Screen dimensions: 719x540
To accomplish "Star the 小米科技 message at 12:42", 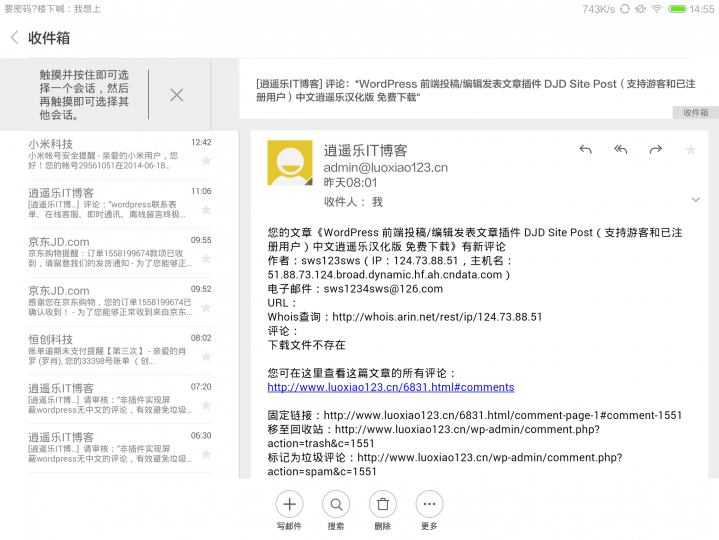I will tap(206, 160).
